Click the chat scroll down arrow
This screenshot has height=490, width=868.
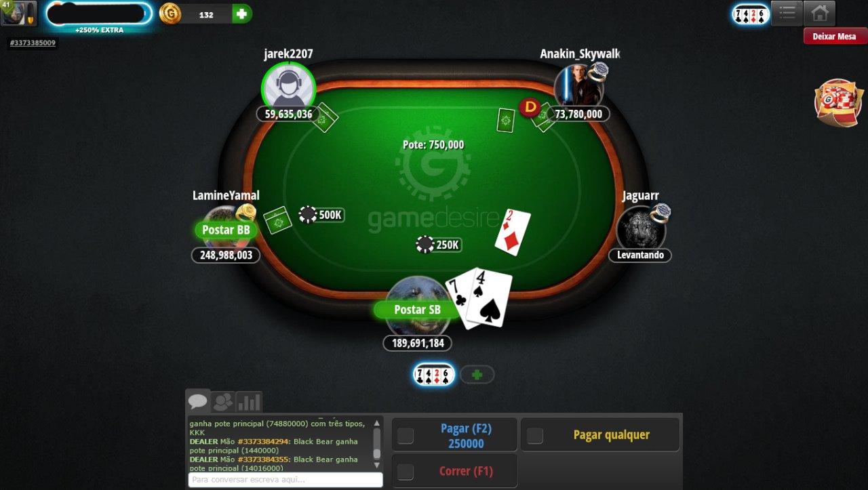[x=377, y=465]
